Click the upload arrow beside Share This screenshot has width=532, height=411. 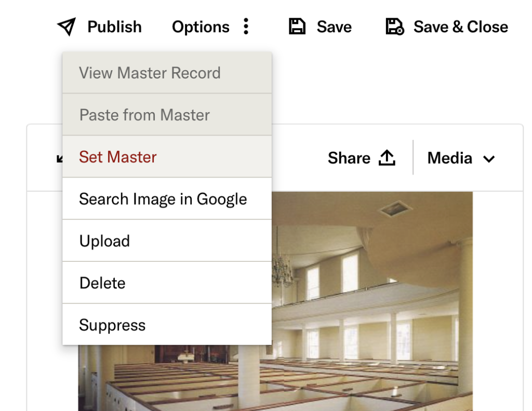point(387,157)
